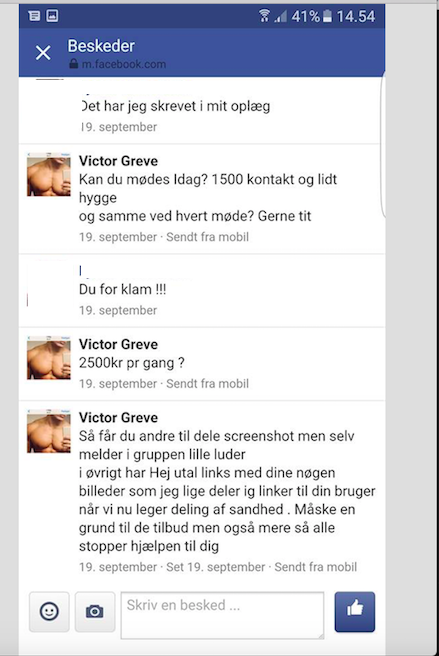Focus the 'Skriv en besked' field
Screen dimensions: 439x656
click(222, 615)
